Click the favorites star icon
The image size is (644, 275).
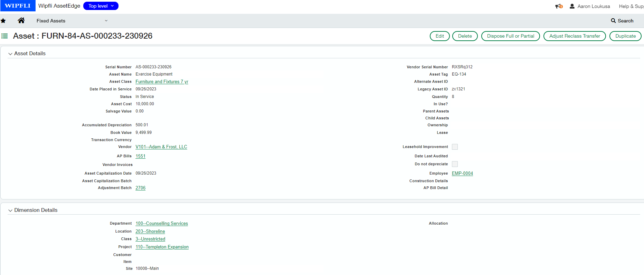[x=3, y=21]
